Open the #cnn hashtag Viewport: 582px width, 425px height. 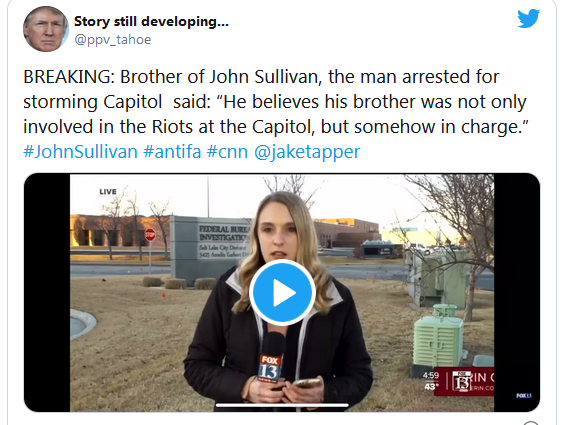(227, 152)
